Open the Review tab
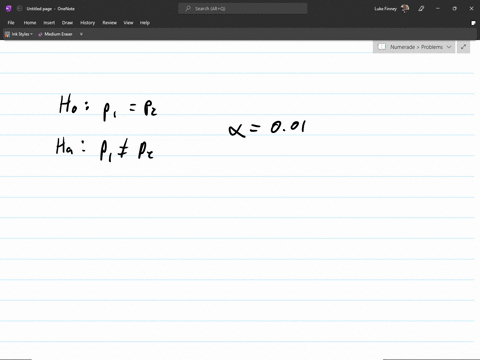 pyautogui.click(x=109, y=23)
